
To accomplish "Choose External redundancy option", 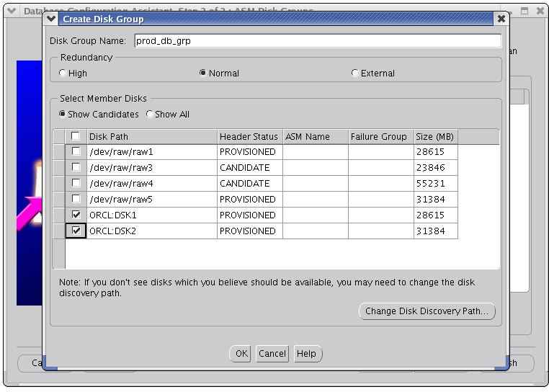I will 354,73.
